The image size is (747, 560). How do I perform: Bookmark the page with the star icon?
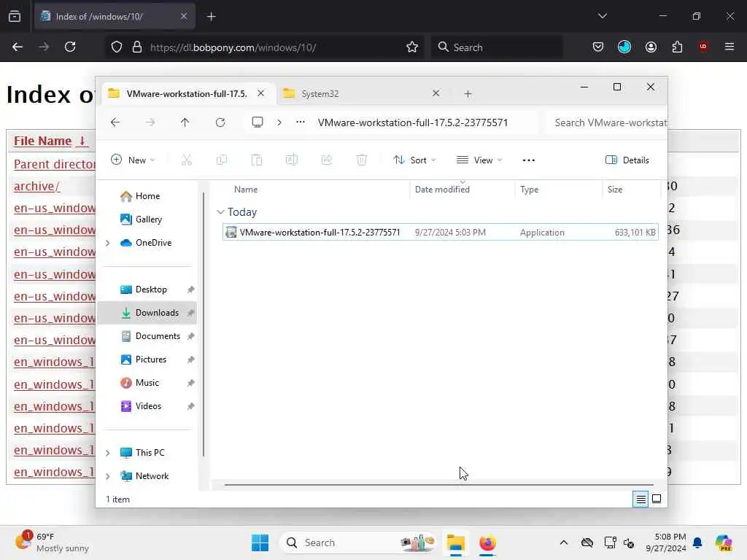(x=412, y=47)
